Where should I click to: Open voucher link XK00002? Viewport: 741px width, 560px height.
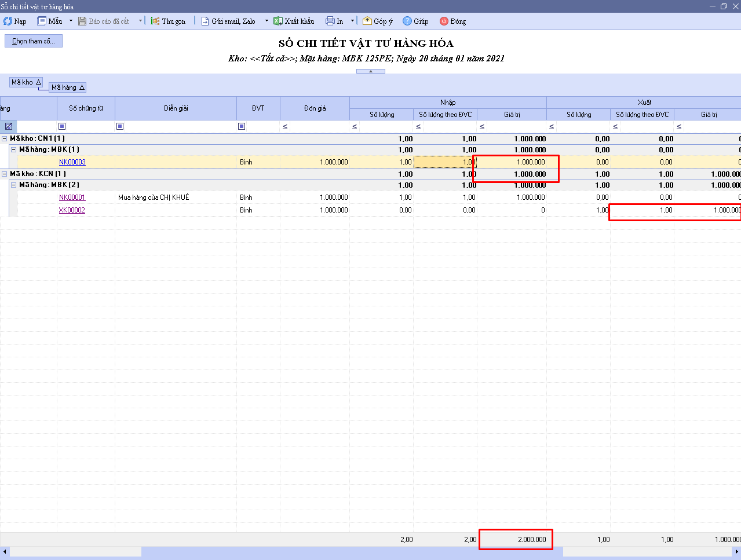(72, 210)
